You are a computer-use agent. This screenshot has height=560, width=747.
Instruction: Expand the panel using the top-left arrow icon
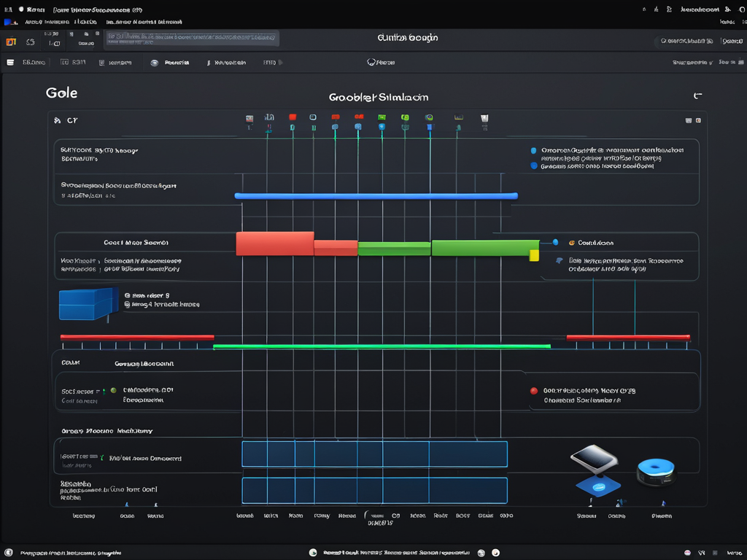click(57, 120)
